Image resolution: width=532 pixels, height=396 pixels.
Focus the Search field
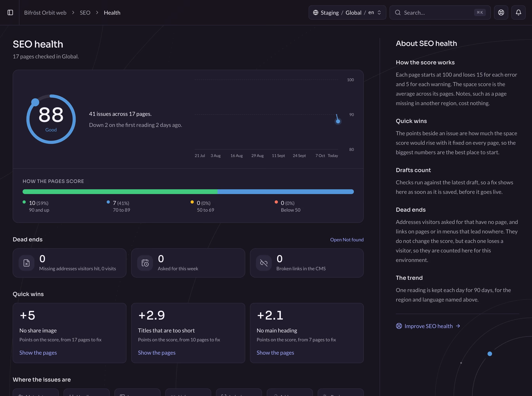coord(440,12)
